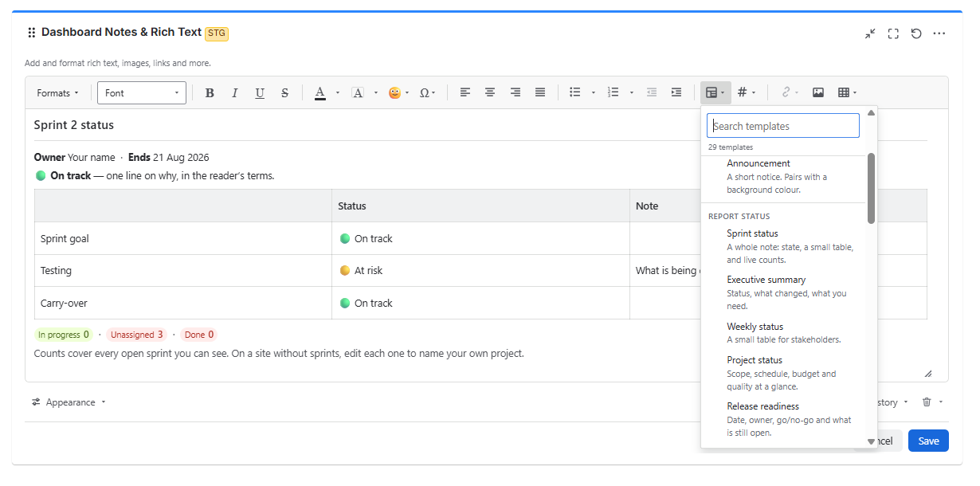Toggle strikethrough formatting
Screen dimensions: 980x486
284,93
